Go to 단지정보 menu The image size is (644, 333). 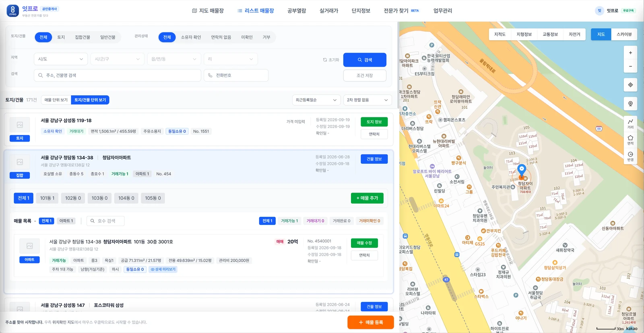tap(361, 11)
